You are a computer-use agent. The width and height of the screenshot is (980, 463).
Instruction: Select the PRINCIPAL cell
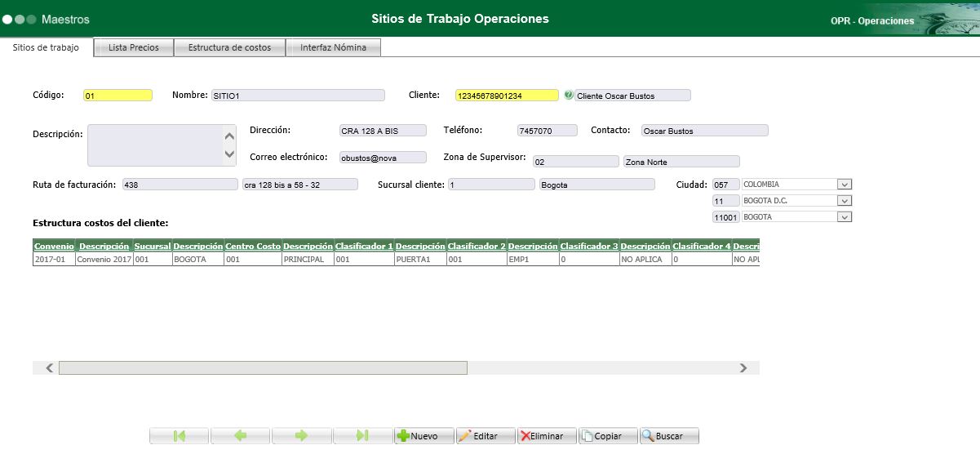[x=308, y=259]
